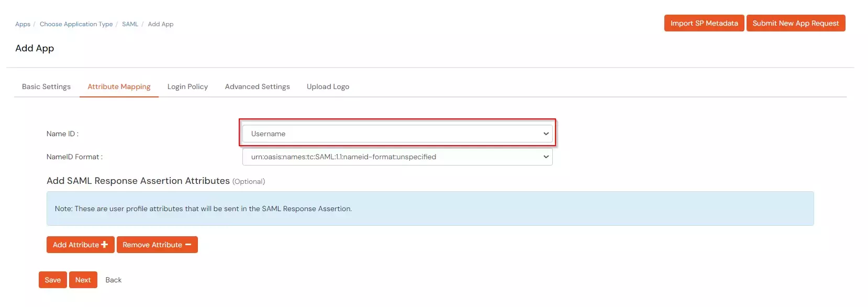Click Submit New App Request button
Image resolution: width=868 pixels, height=307 pixels.
[x=795, y=23]
